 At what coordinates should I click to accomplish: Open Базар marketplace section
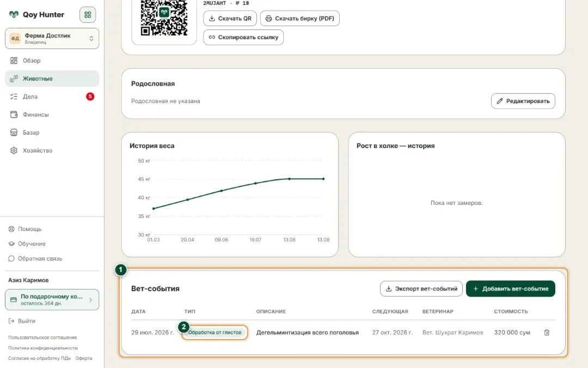coord(52,132)
